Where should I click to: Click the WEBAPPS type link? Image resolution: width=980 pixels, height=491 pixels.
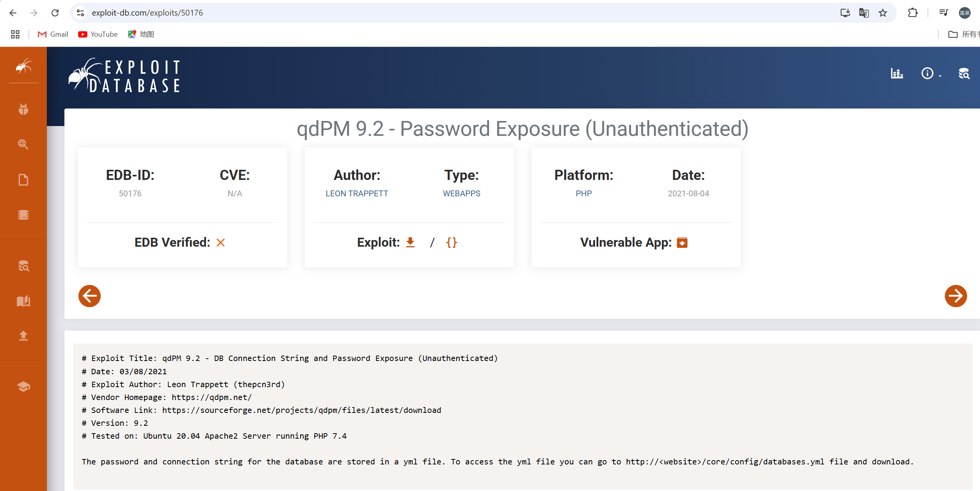[x=461, y=194]
